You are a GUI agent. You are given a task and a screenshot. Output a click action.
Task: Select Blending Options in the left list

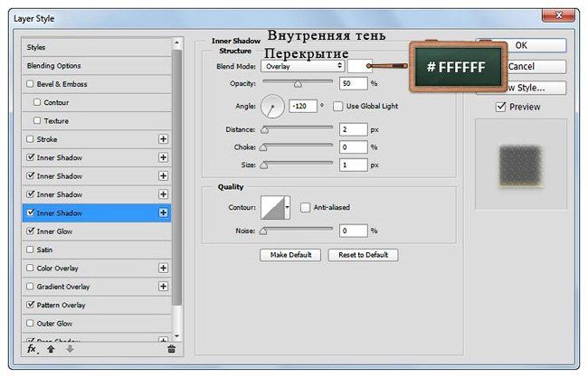(x=54, y=66)
